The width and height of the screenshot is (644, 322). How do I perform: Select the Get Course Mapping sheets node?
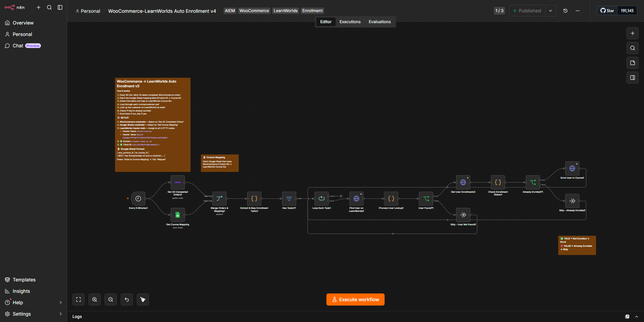tap(178, 215)
